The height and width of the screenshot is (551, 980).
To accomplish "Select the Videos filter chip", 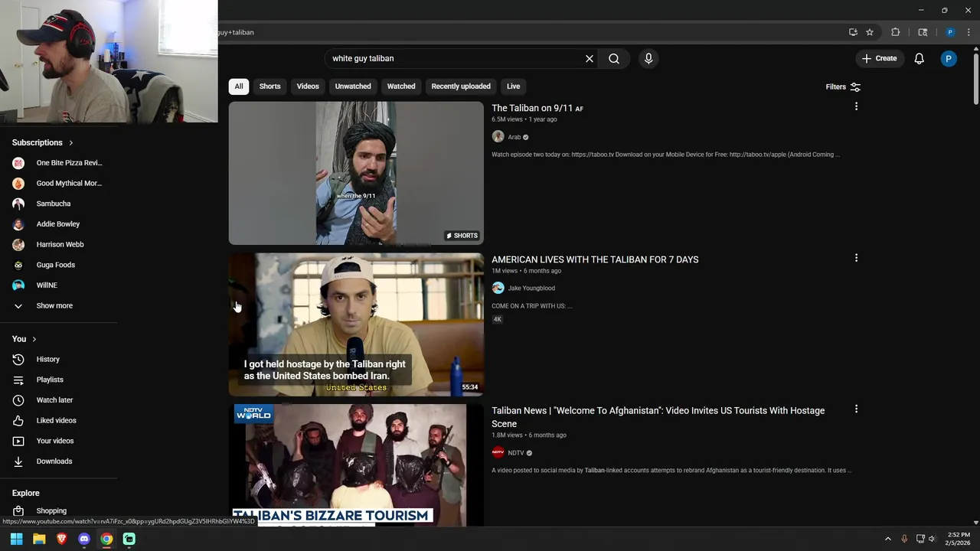I will [x=308, y=86].
